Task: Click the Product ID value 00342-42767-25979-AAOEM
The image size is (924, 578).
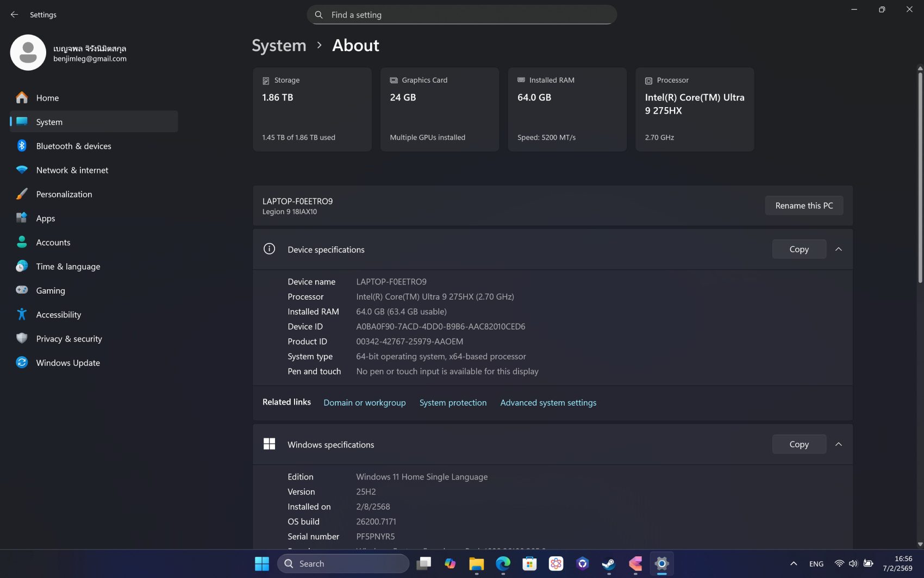Action: click(410, 341)
